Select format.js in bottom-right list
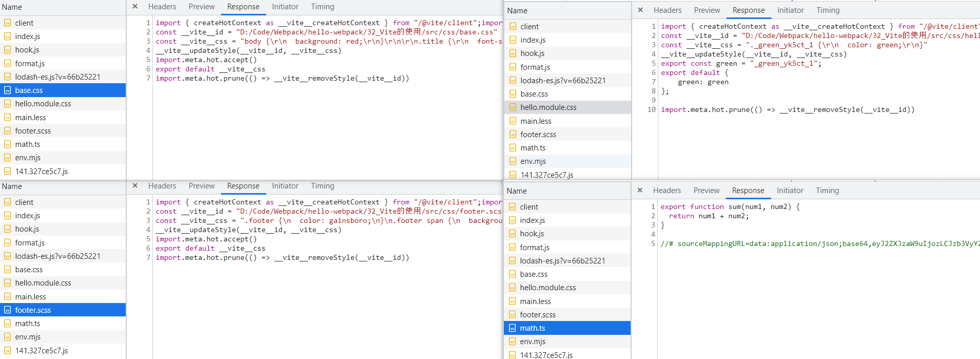980x359 pixels. click(x=567, y=248)
